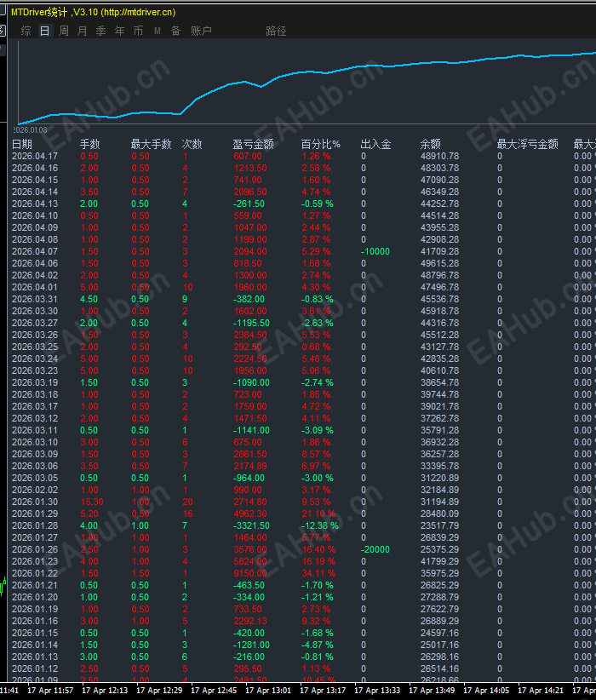Open the 年 yearly statistics tab
This screenshot has height=700, width=596.
click(120, 31)
